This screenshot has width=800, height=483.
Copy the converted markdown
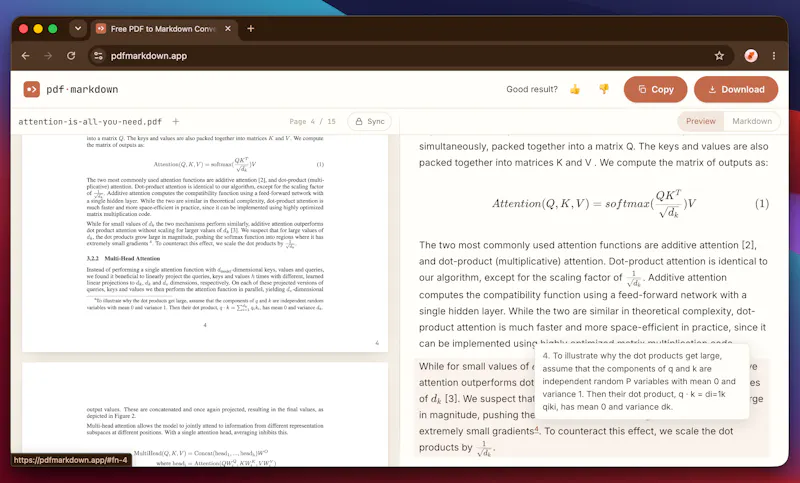656,89
